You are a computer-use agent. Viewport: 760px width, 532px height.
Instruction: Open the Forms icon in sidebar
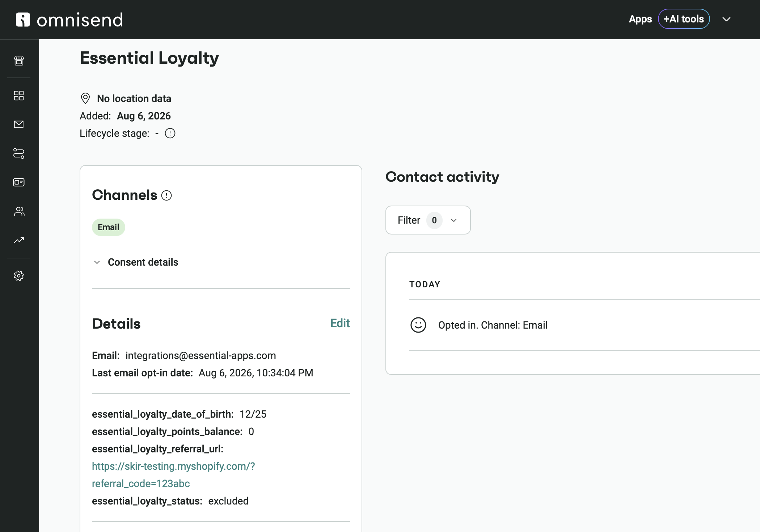tap(19, 182)
